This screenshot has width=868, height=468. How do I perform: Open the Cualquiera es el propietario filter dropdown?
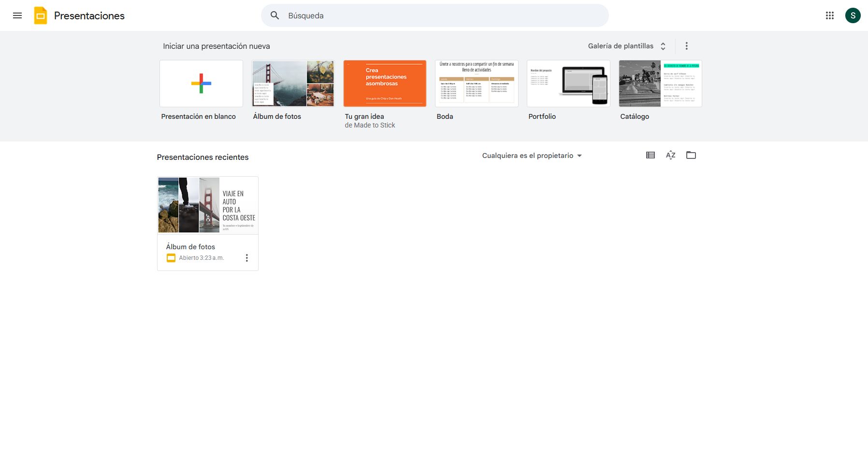tap(532, 156)
